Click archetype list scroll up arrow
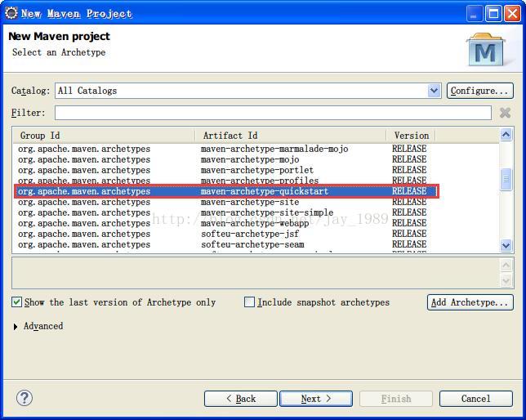The width and height of the screenshot is (526, 420). pyautogui.click(x=506, y=135)
